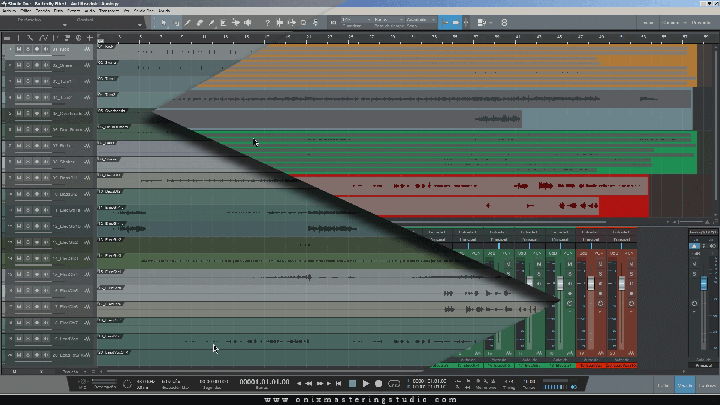This screenshot has height=405, width=720.
Task: Click the timeline ruler above tracks
Action: click(x=404, y=37)
